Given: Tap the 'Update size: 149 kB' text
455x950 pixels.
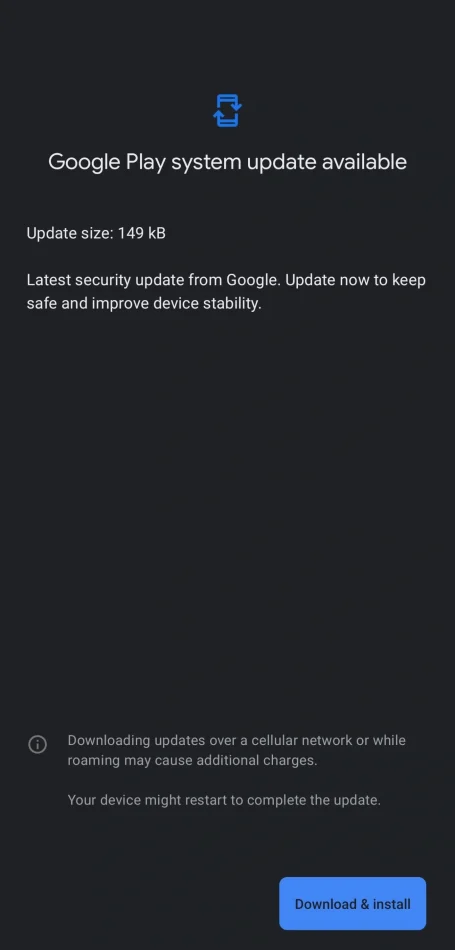Looking at the screenshot, I should click(x=96, y=233).
